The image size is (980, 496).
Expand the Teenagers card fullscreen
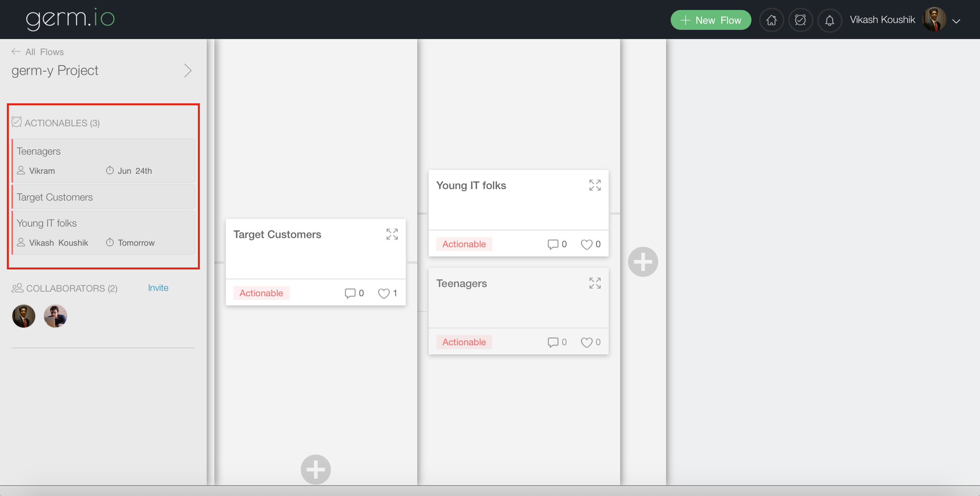click(595, 283)
